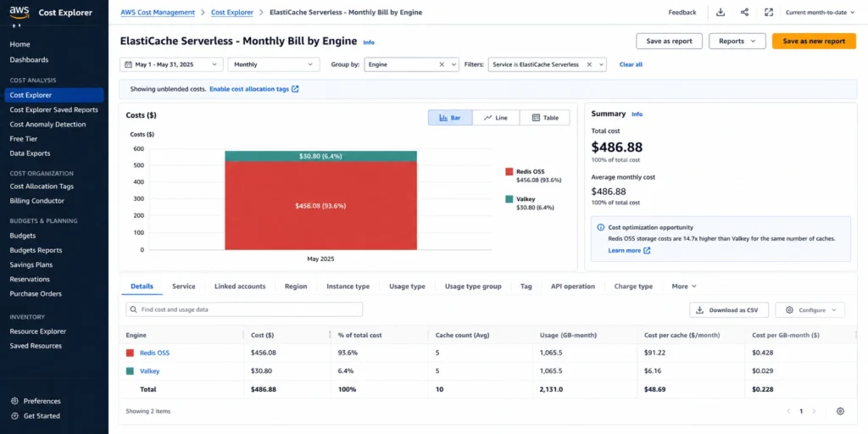Select the Region tab
The height and width of the screenshot is (434, 868).
click(x=296, y=287)
